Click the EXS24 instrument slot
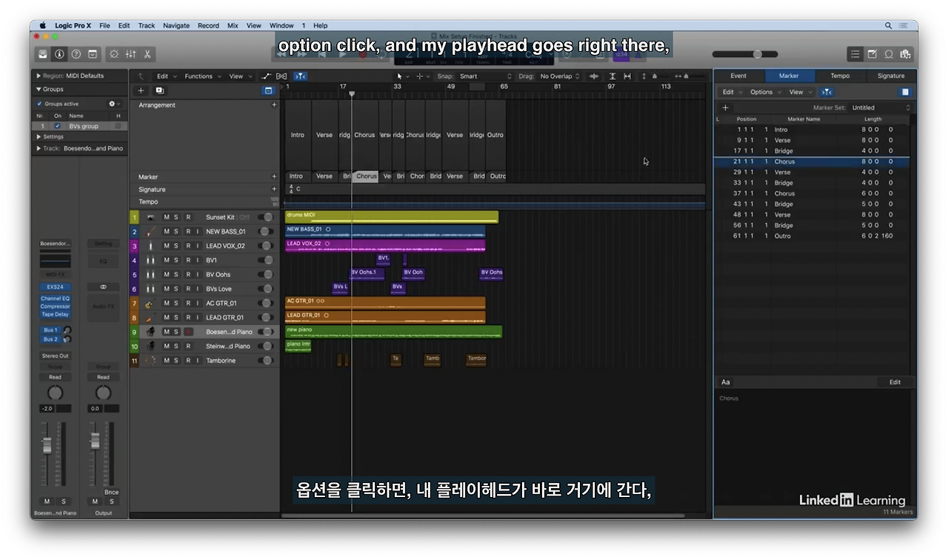The height and width of the screenshot is (560, 948). [55, 287]
